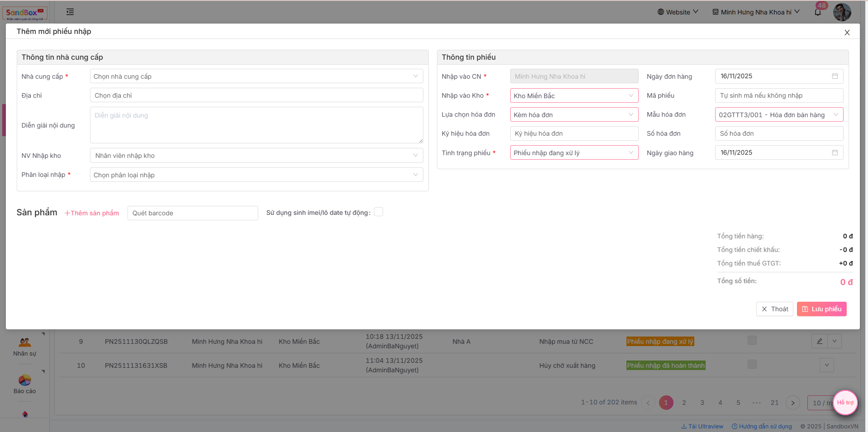The height and width of the screenshot is (432, 868).
Task: Click the sidebar collapse menu icon
Action: (x=70, y=12)
